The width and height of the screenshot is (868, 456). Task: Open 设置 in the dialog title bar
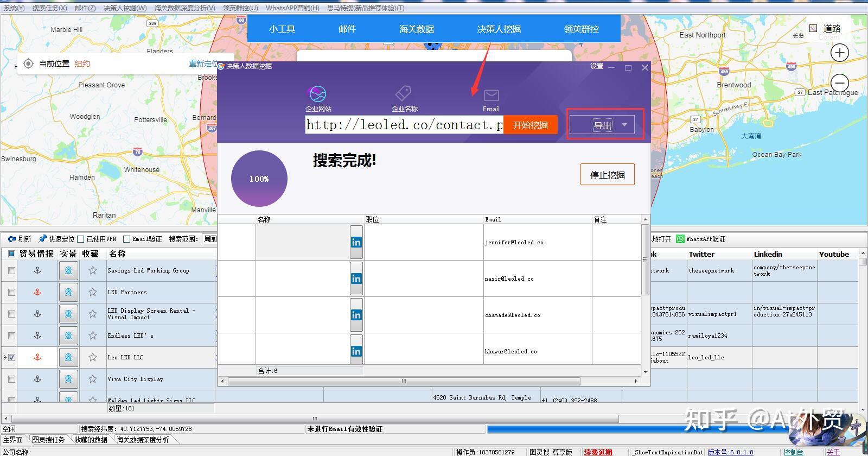click(x=597, y=66)
